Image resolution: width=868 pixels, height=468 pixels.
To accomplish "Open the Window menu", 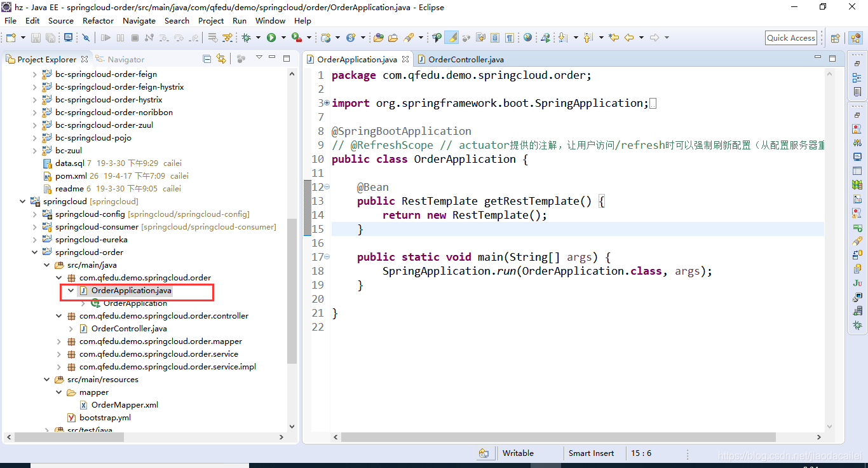I will click(x=271, y=20).
